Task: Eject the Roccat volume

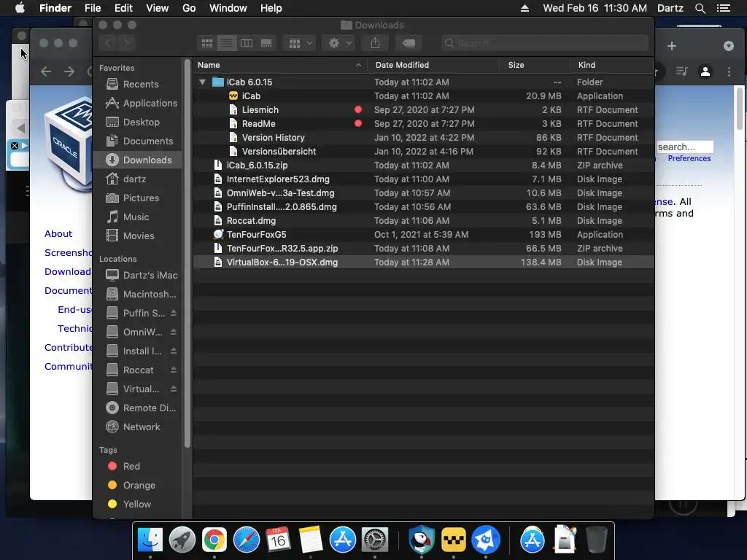Action: click(x=174, y=370)
